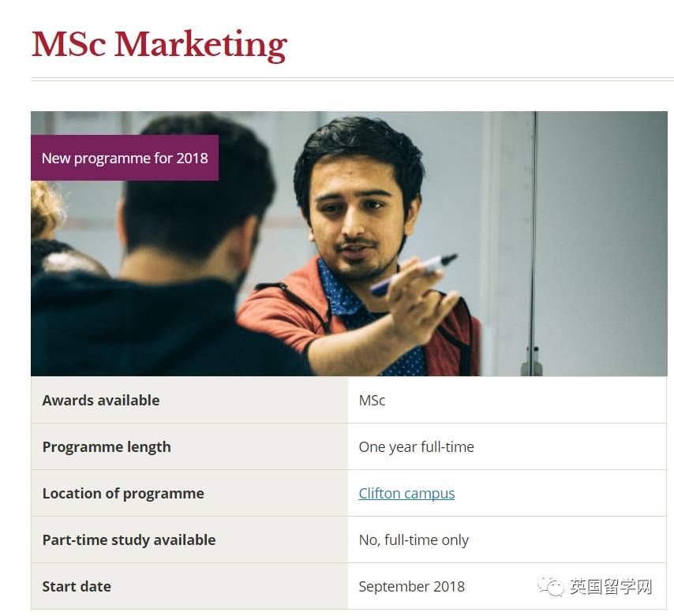The width and height of the screenshot is (674, 616).
Task: Click the MSc Marketing page heading
Action: (x=158, y=45)
